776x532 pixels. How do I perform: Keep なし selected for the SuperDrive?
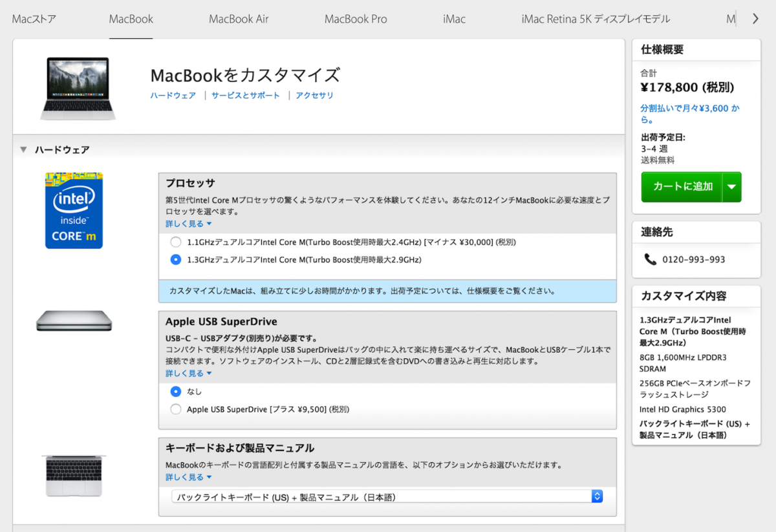175,392
